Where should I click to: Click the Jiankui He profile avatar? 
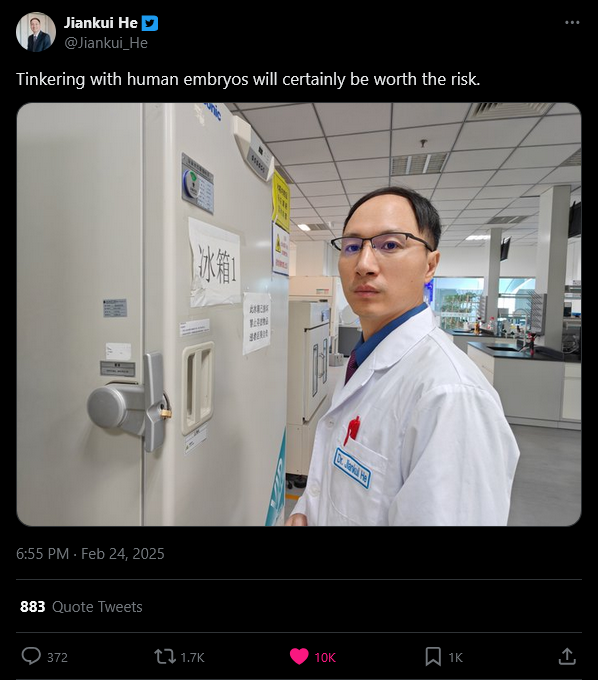coord(36,32)
